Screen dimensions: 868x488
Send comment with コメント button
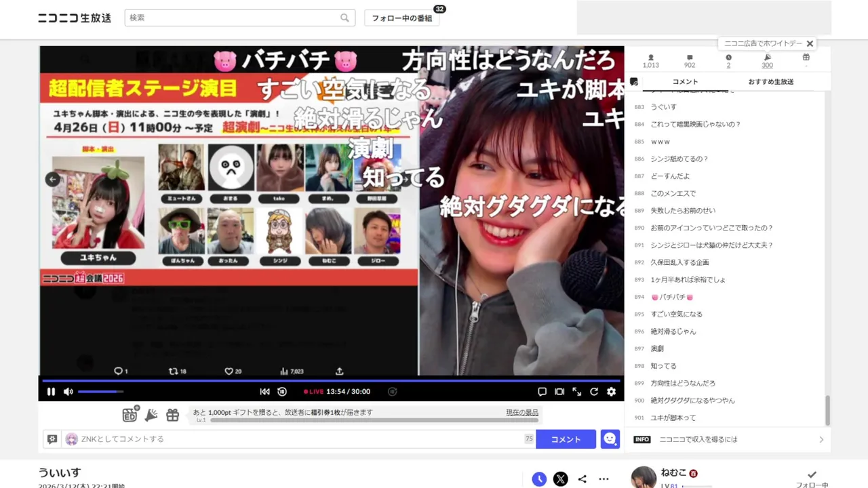click(566, 439)
